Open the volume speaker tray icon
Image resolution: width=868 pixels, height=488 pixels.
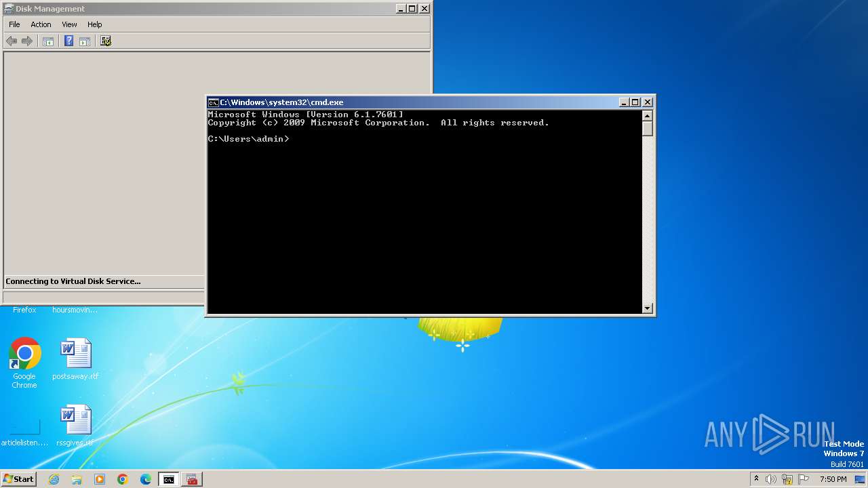coord(771,479)
